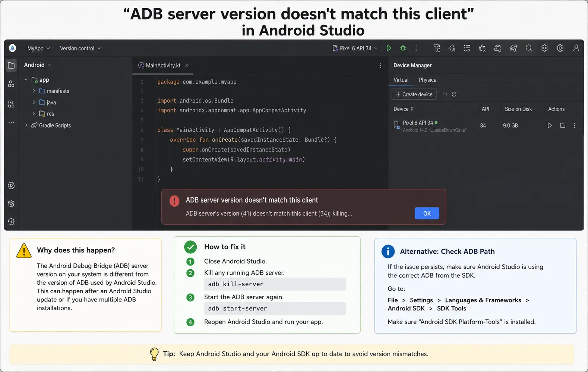This screenshot has width=588, height=372.
Task: Switch to the Virtual devices tab
Action: click(401, 80)
